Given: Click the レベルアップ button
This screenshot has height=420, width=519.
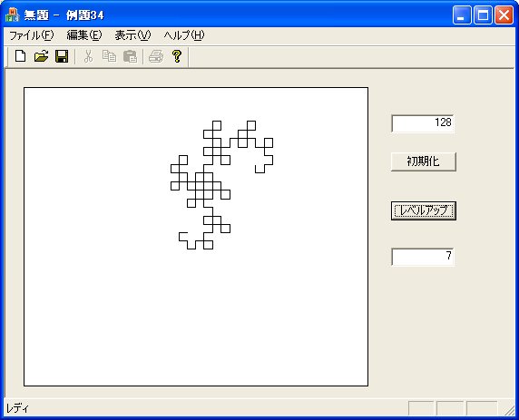Looking at the screenshot, I should (424, 210).
